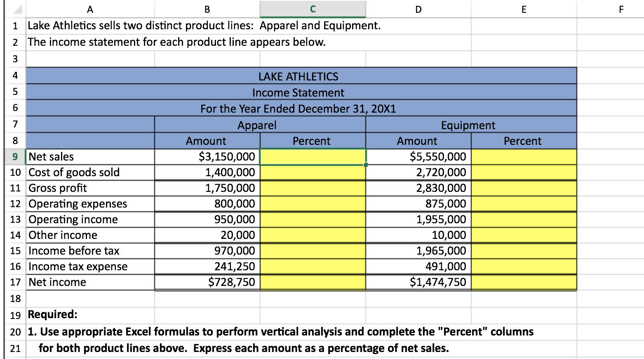
Task: Click Equipment net income $1,474,750 cell
Action: (418, 282)
